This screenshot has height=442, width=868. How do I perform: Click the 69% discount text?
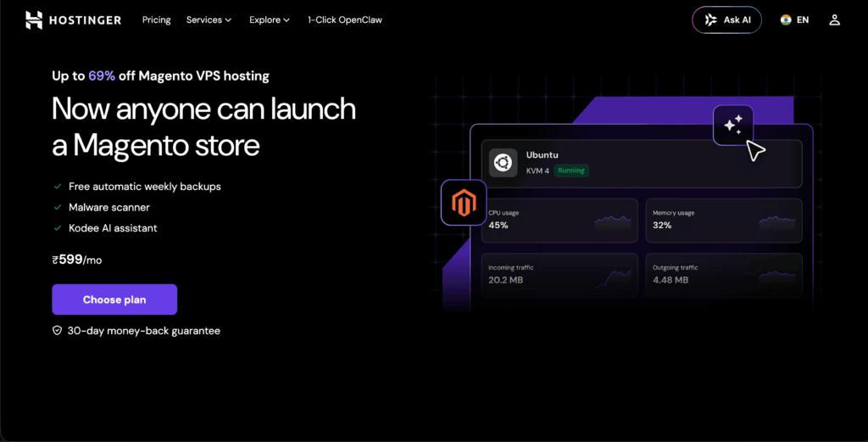tap(102, 76)
